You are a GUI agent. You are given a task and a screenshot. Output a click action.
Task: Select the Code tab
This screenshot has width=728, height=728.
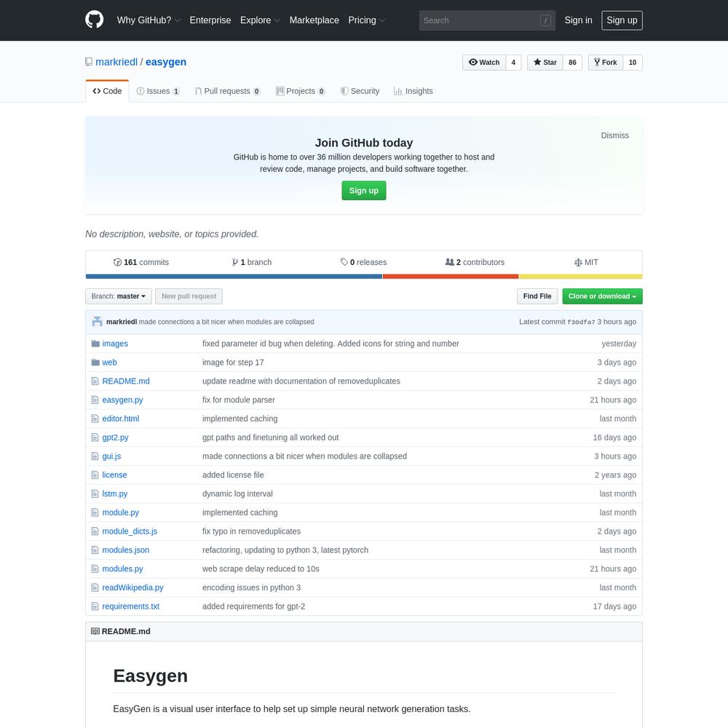click(x=107, y=91)
